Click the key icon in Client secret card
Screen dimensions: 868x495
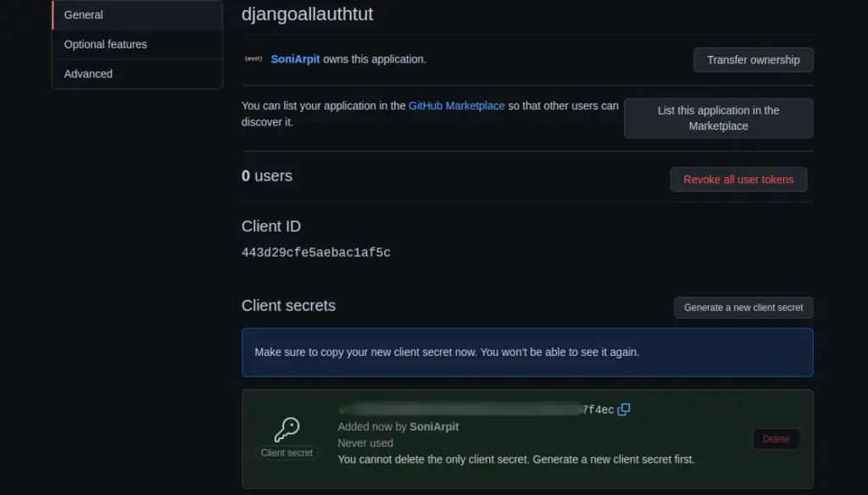[x=287, y=429]
